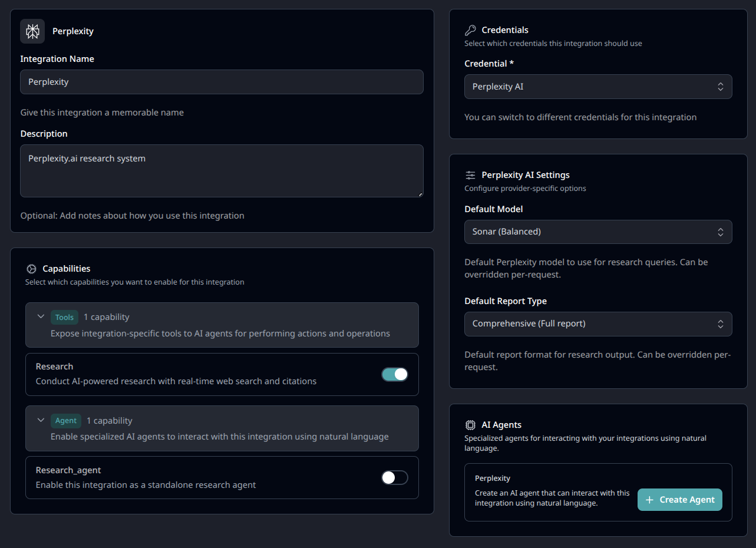Image resolution: width=756 pixels, height=548 pixels.
Task: Click the "Research" capability title
Action: pos(54,367)
